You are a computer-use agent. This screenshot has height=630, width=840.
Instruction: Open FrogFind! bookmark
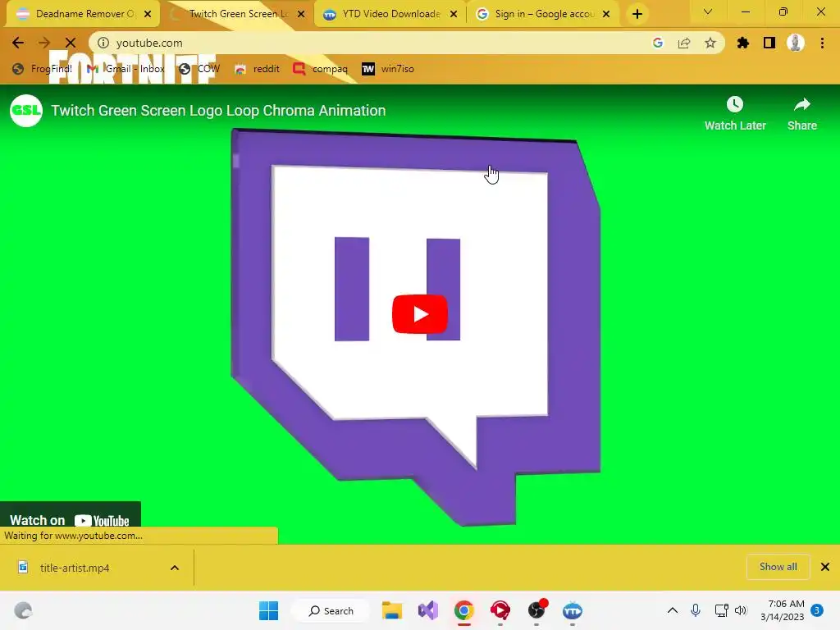43,69
